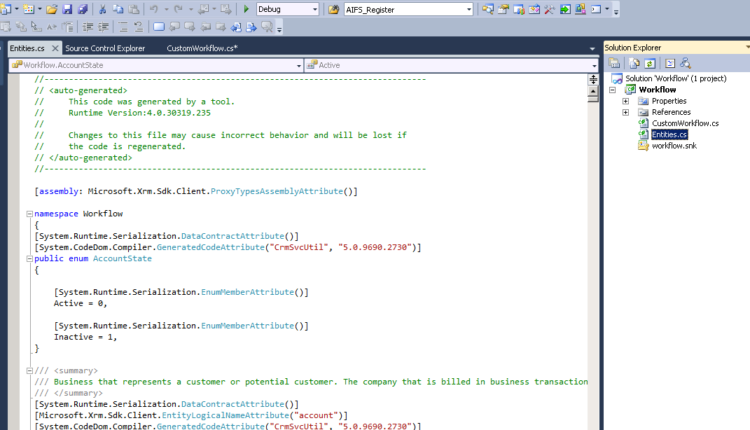Expand the References tree node
Screen dimensions: 750x430
(625, 112)
